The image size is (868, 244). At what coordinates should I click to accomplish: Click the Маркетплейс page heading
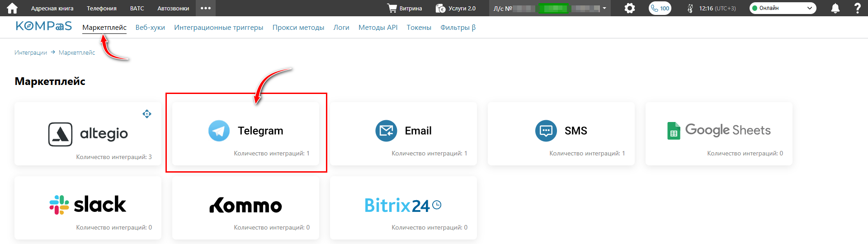(x=50, y=81)
